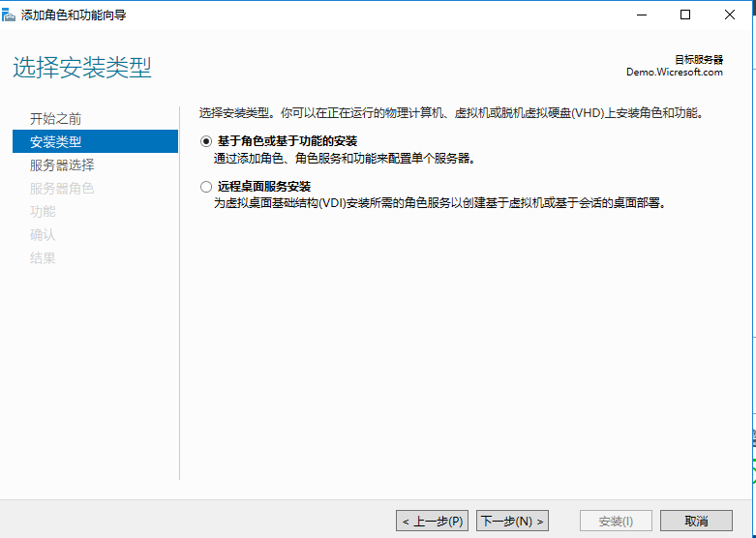Cancel the wizard with 取消 button

point(696,521)
